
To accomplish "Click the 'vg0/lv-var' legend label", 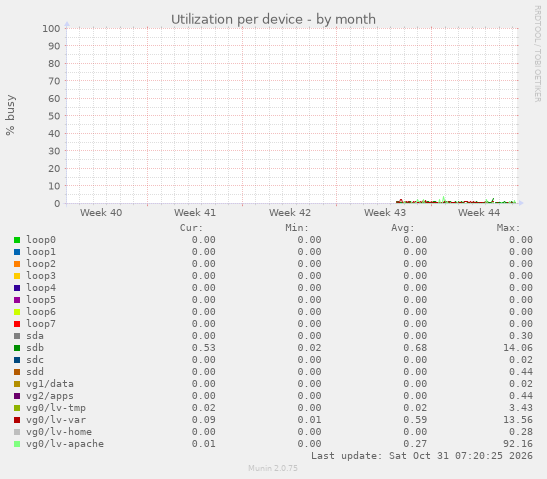I will [x=56, y=420].
